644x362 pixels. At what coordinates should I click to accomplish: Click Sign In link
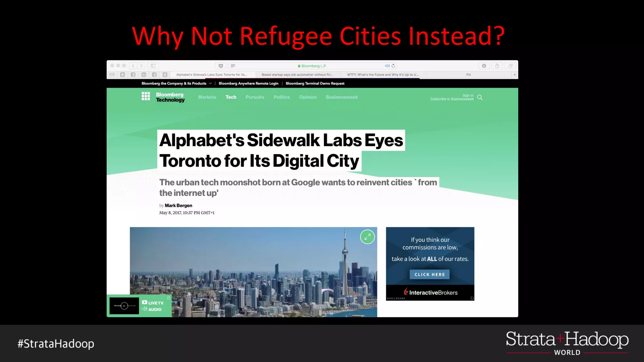(x=468, y=96)
